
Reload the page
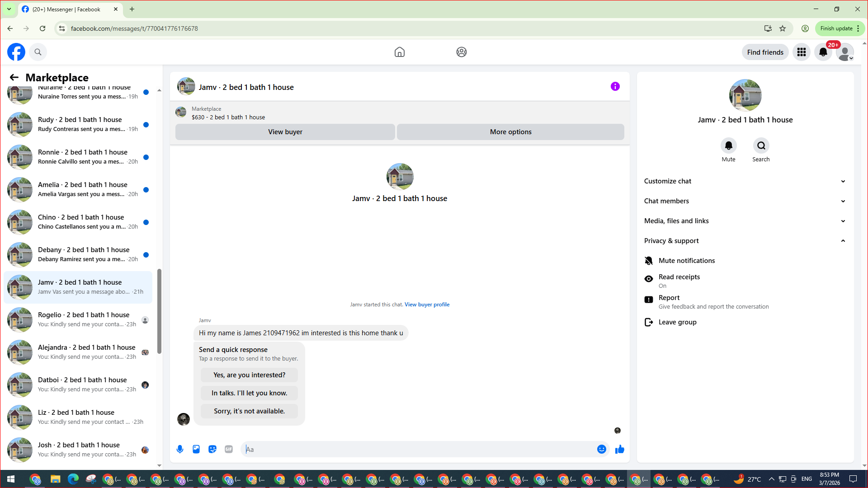coord(42,28)
